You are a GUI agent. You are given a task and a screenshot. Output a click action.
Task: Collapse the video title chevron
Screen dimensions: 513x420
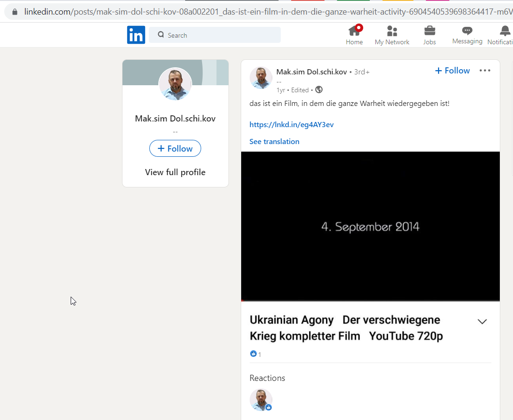[482, 322]
